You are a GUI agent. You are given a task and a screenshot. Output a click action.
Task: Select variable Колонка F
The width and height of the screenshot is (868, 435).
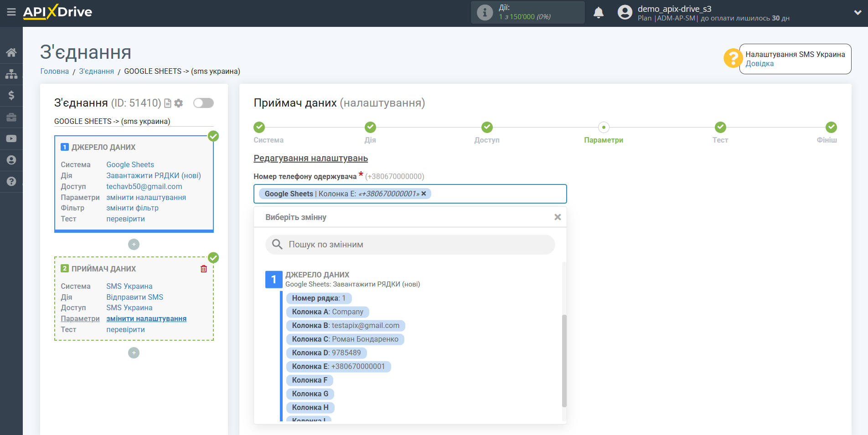pyautogui.click(x=310, y=380)
